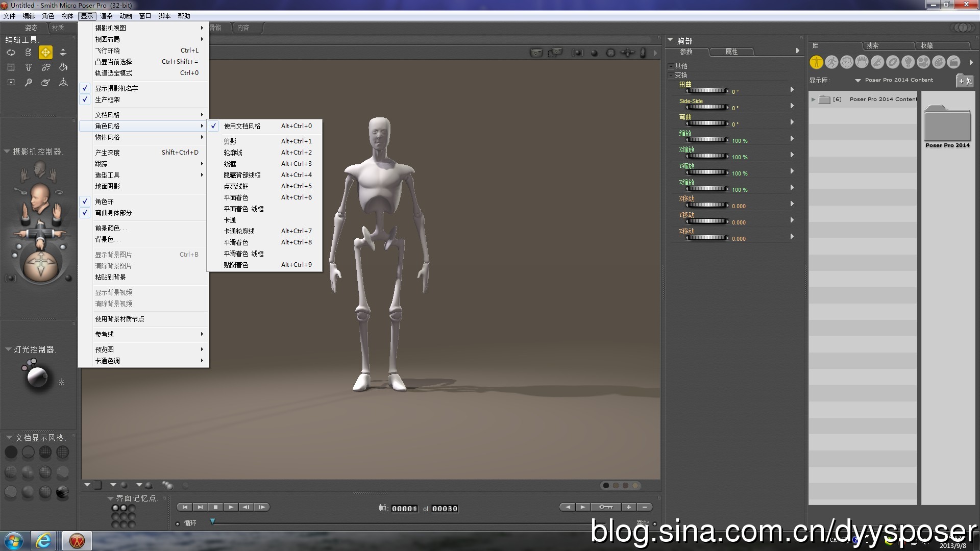The image size is (980, 551).
Task: Disable 弯曲身体部分 option
Action: (114, 213)
